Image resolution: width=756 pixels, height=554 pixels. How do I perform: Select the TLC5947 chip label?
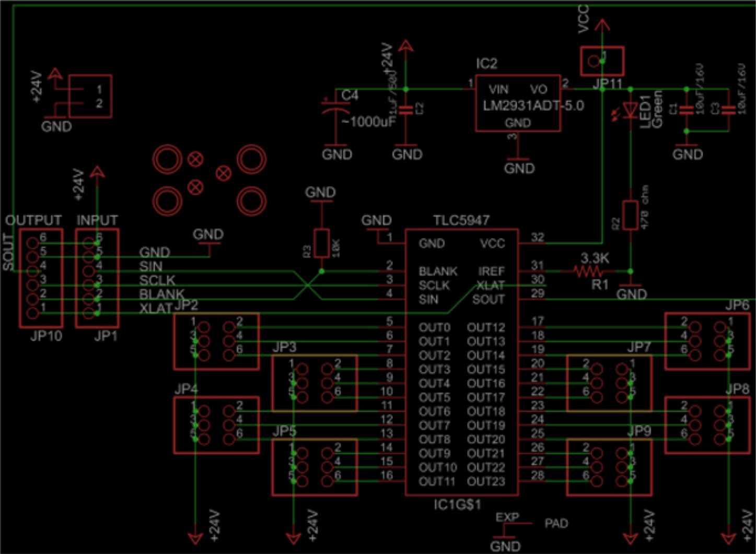pyautogui.click(x=461, y=220)
